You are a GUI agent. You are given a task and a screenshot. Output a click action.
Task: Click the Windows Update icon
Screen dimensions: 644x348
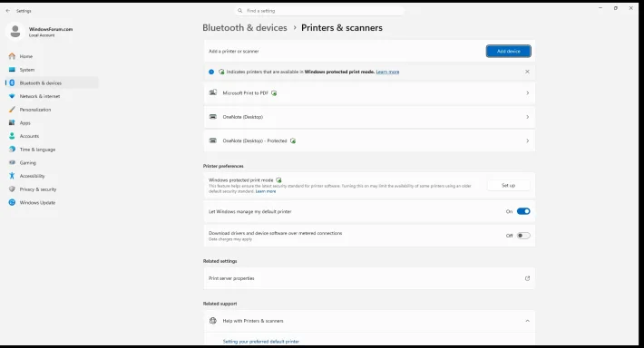(x=12, y=202)
